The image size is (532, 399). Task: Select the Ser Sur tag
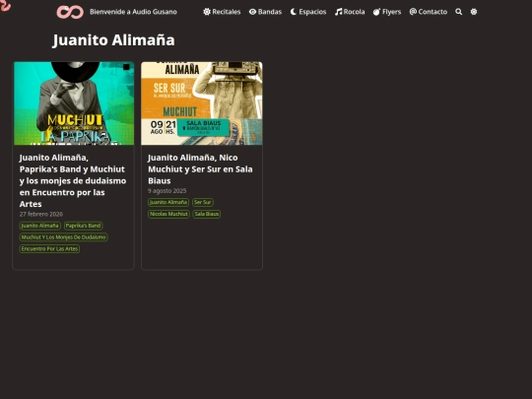[203, 202]
